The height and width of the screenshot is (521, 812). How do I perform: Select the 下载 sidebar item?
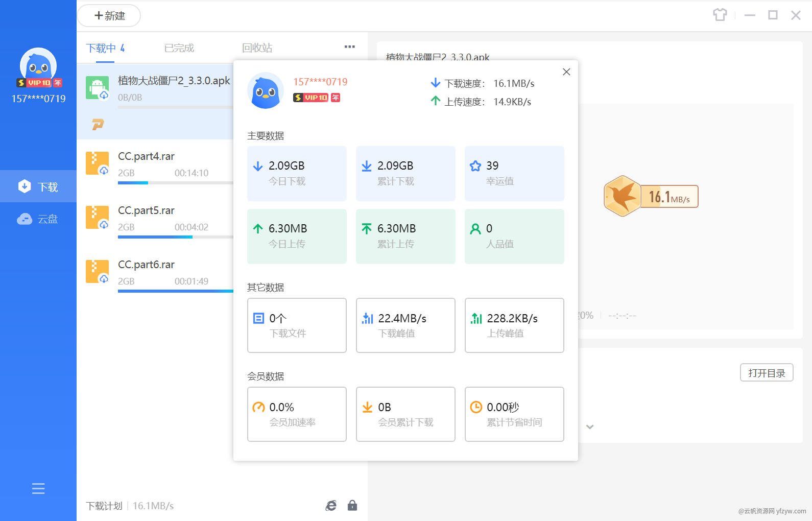pyautogui.click(x=38, y=186)
